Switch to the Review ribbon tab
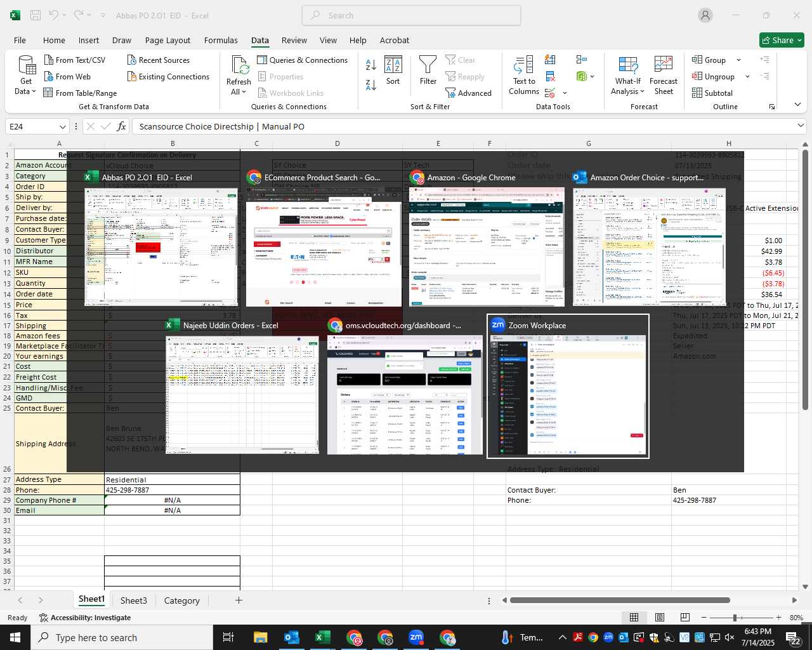This screenshot has width=812, height=650. coord(294,40)
